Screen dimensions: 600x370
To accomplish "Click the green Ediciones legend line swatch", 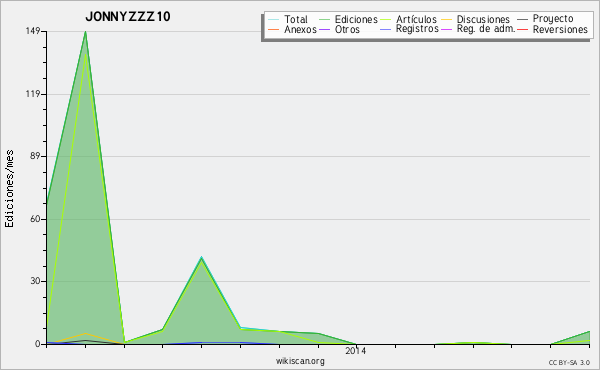I will (324, 20).
